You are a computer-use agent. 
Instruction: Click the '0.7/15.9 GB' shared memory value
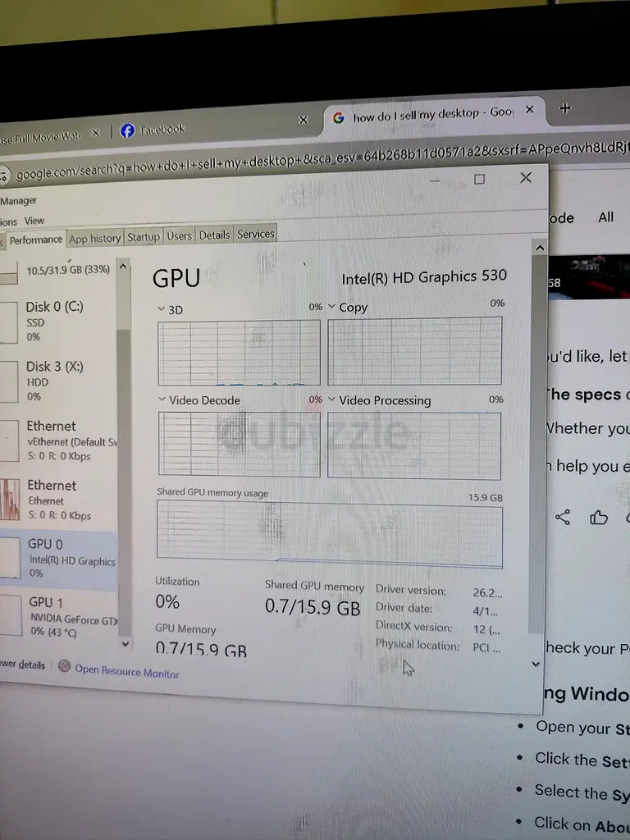[313, 607]
